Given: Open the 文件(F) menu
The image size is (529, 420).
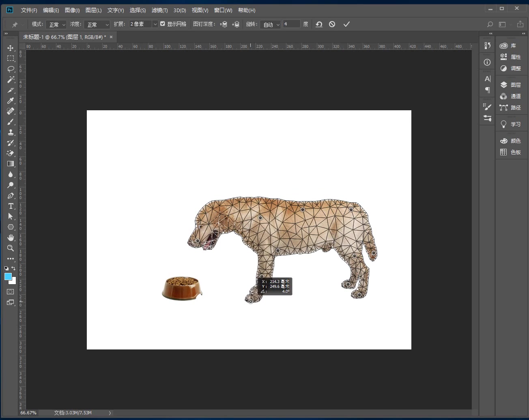Looking at the screenshot, I should (x=29, y=10).
